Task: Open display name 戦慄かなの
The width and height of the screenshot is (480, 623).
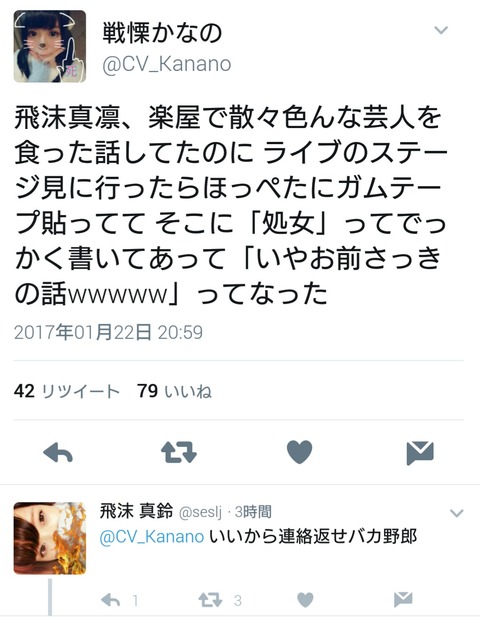Action: click(162, 33)
